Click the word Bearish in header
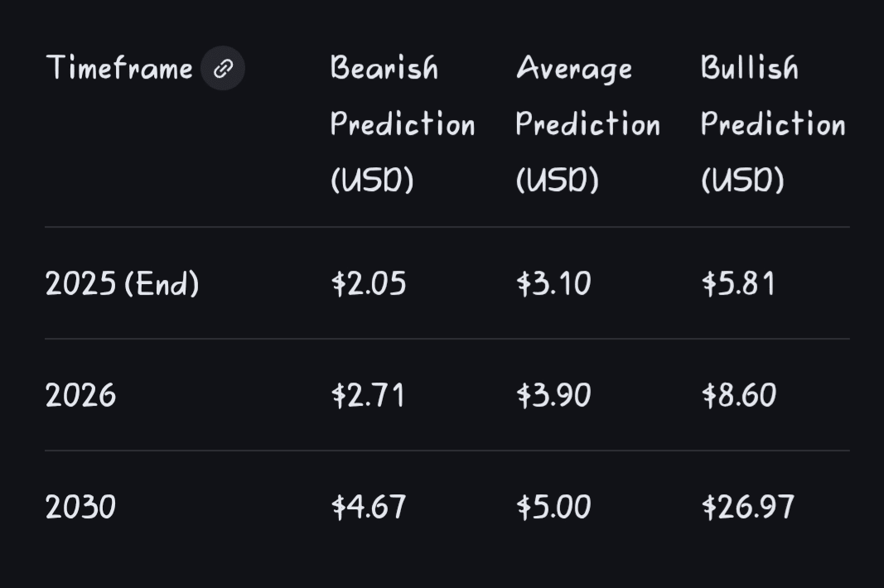This screenshot has width=884, height=588. coord(384,68)
